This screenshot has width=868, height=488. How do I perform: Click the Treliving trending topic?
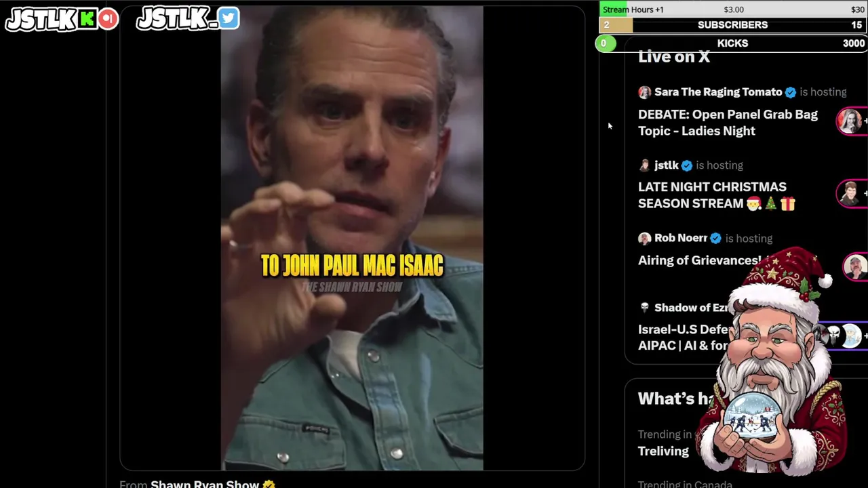663,451
